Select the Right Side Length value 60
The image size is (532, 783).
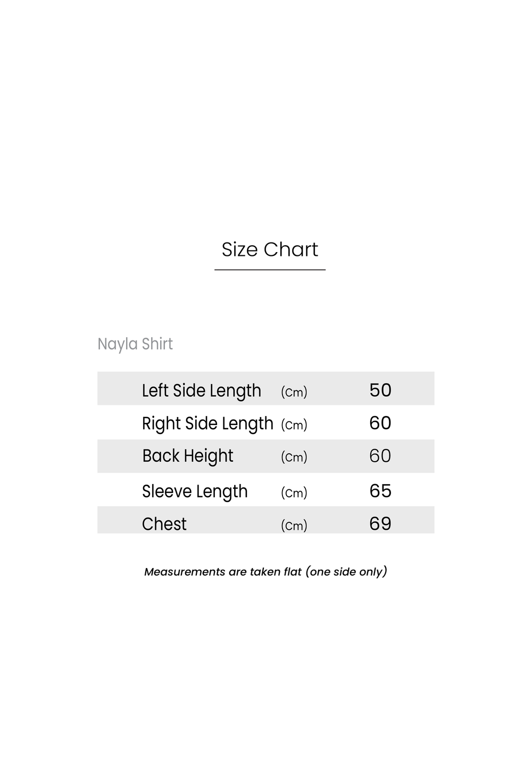[x=380, y=423]
